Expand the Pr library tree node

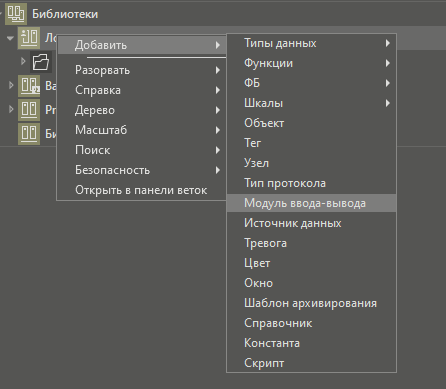[x=11, y=109]
